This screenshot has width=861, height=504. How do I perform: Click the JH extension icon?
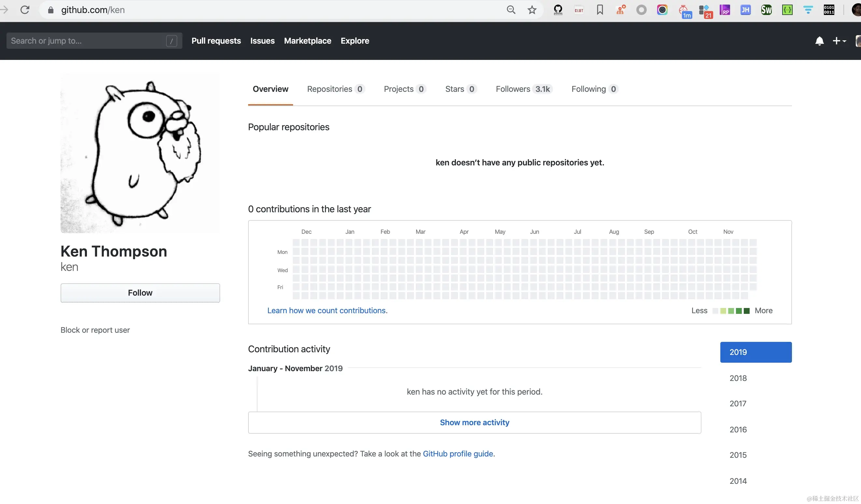tap(745, 9)
